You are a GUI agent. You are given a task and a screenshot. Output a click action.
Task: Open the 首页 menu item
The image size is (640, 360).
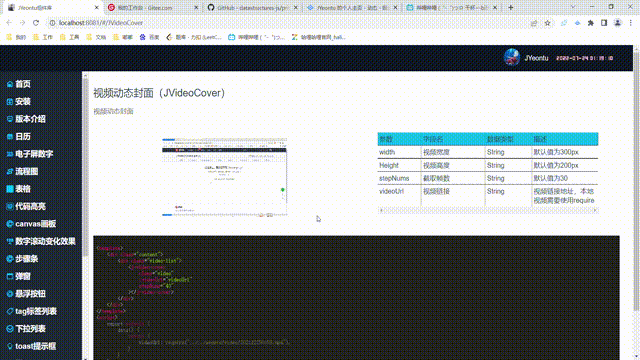23,84
